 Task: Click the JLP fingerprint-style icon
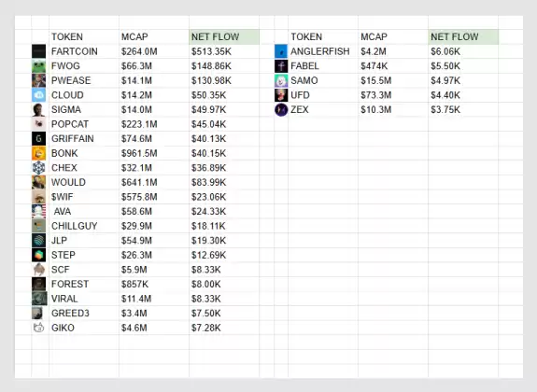pyautogui.click(x=38, y=241)
